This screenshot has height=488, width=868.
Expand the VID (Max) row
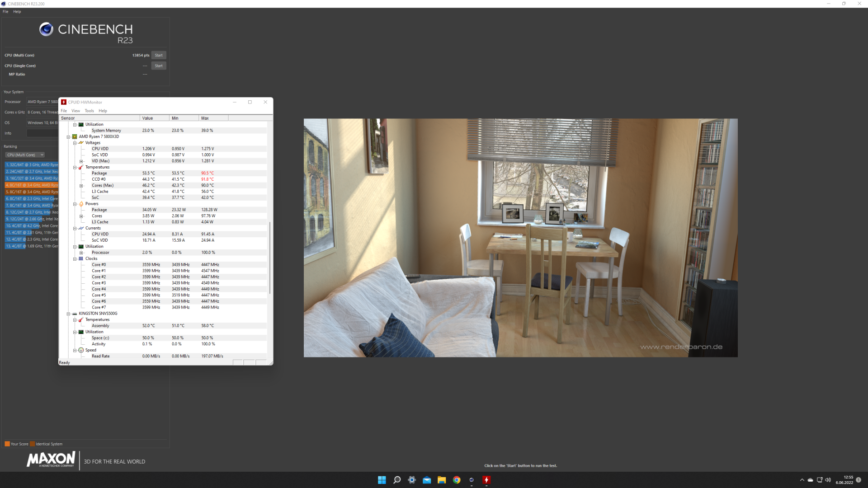tap(81, 161)
